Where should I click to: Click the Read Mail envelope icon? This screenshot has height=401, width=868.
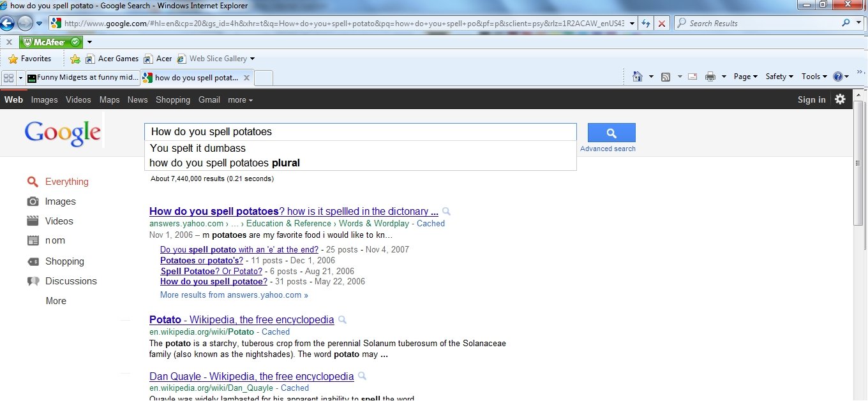coord(692,77)
